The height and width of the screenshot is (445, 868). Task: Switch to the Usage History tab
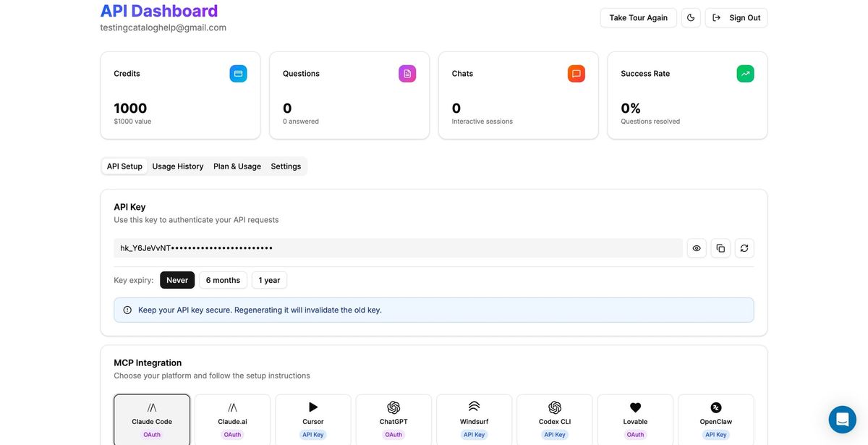coord(178,166)
